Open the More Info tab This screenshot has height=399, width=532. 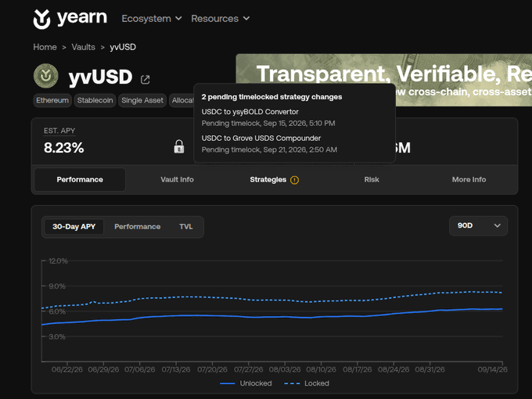pos(469,179)
